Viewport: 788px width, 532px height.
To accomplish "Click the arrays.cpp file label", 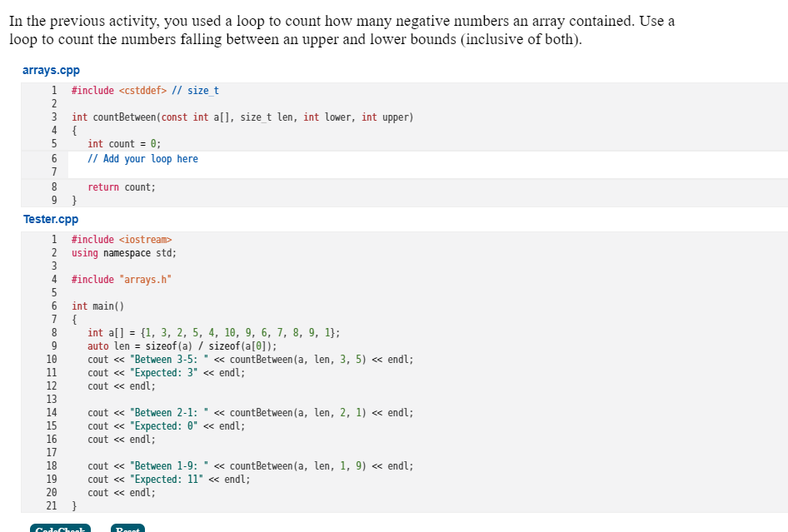I will 51,70.
